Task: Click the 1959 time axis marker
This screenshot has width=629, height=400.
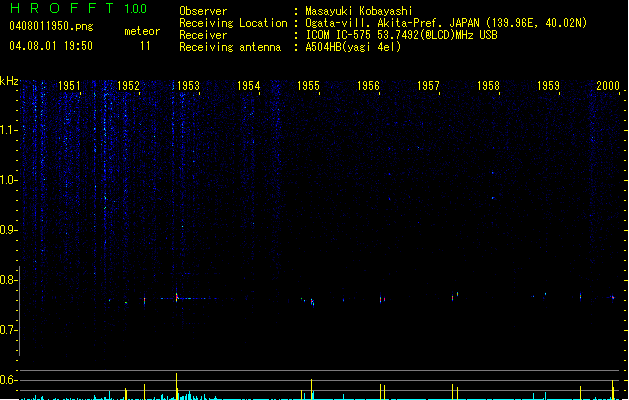Action: pyautogui.click(x=548, y=85)
